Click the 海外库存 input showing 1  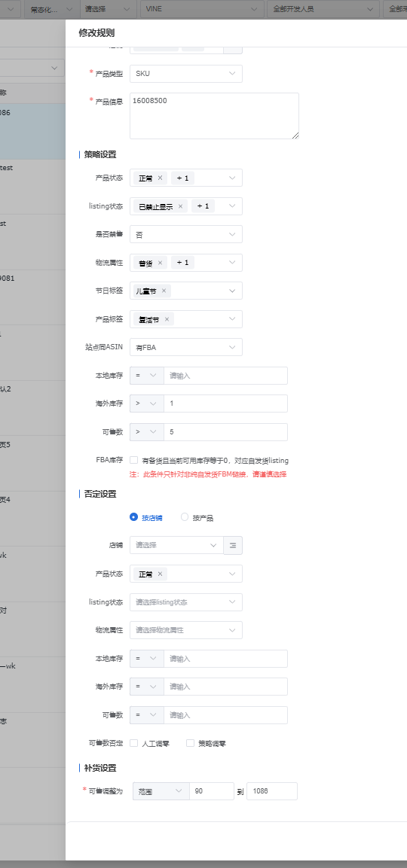225,404
